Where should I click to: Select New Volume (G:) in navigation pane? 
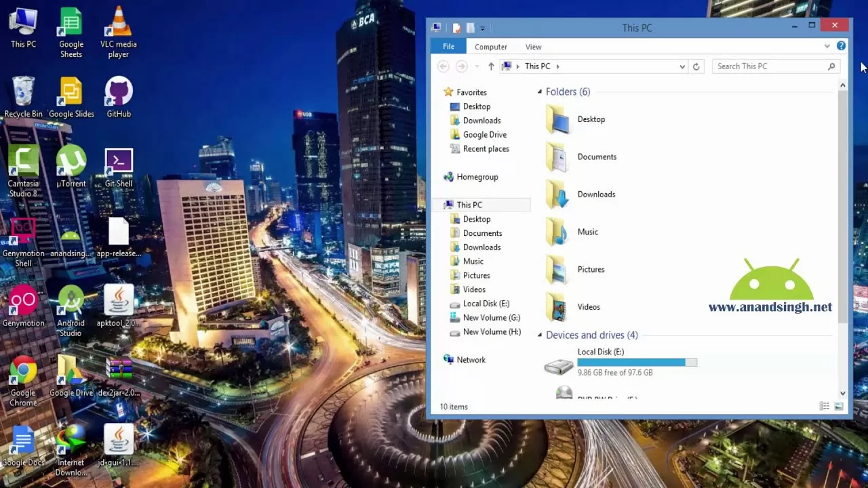pyautogui.click(x=485, y=318)
